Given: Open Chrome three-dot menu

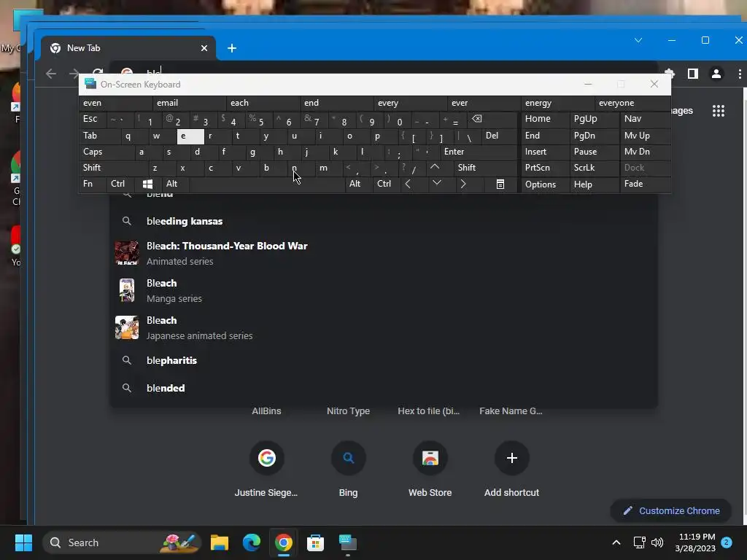Looking at the screenshot, I should (x=740, y=74).
